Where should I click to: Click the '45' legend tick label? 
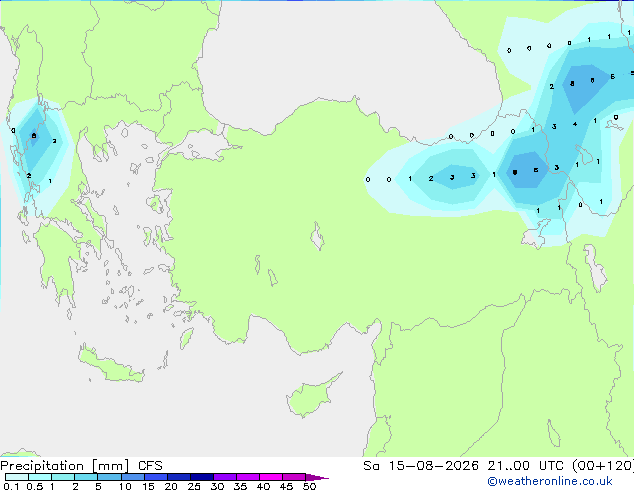[x=286, y=486]
